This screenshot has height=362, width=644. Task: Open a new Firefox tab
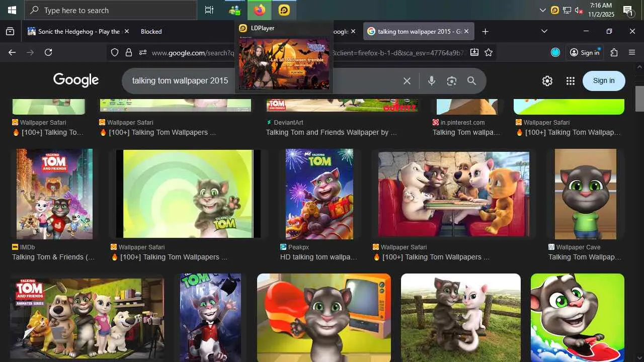[485, 31]
